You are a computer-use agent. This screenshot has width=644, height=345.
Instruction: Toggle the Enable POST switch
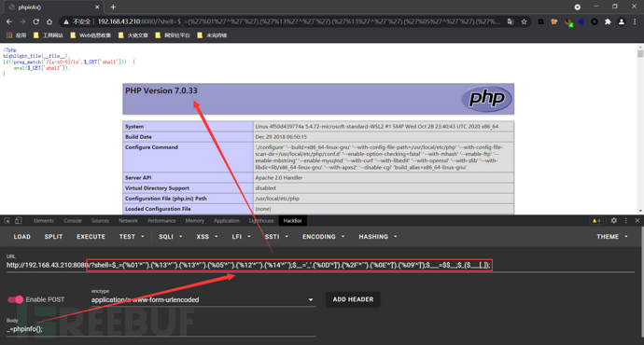tap(16, 300)
